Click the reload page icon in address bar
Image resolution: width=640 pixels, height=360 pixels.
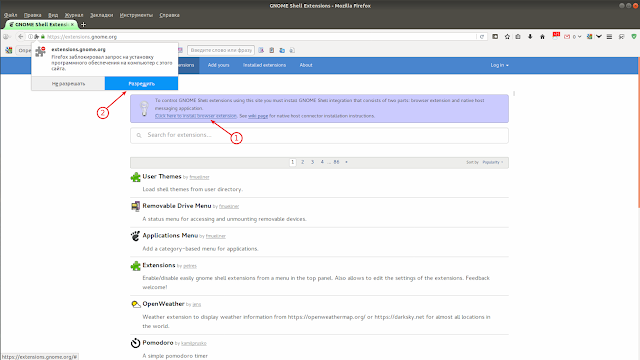coord(482,37)
